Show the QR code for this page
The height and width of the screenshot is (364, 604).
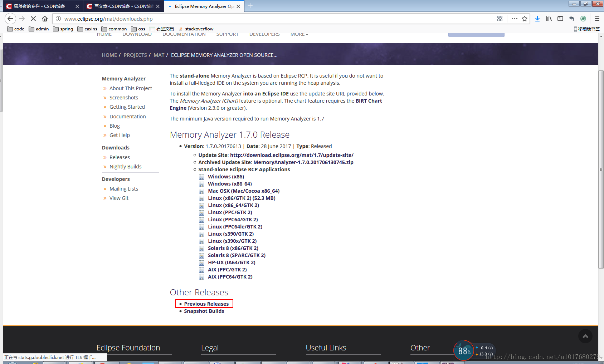coord(500,19)
